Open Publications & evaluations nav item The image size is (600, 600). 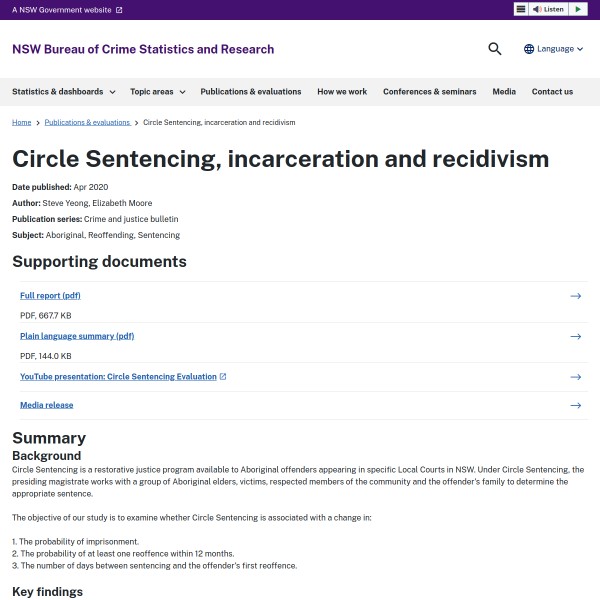[251, 91]
